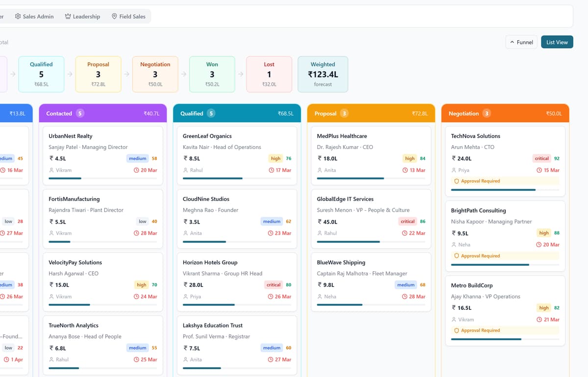Open the MedPlus Healthcare deal card

[371, 155]
